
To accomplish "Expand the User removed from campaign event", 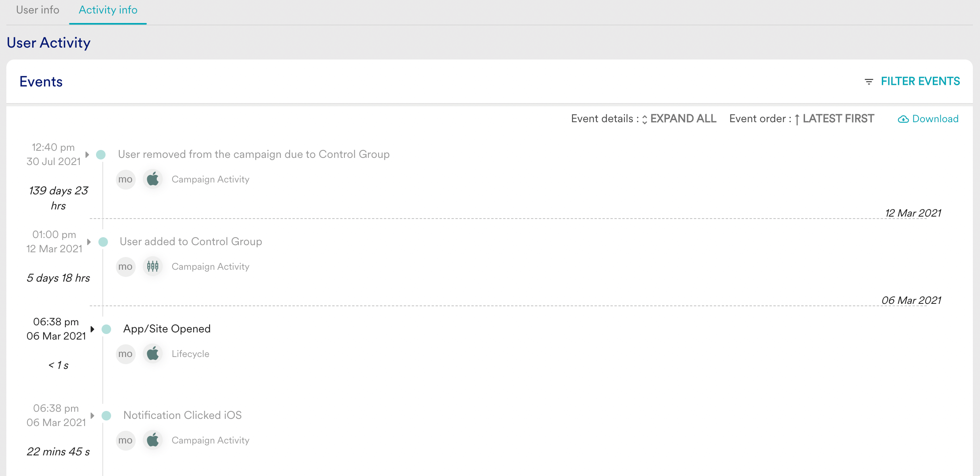I will pos(87,154).
